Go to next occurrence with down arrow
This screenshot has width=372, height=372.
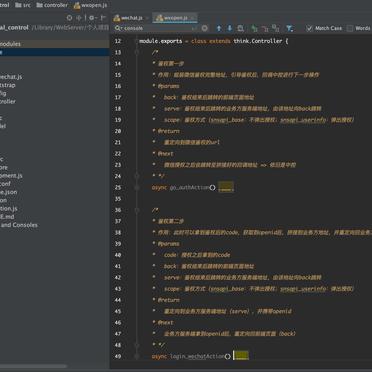pyautogui.click(x=230, y=28)
